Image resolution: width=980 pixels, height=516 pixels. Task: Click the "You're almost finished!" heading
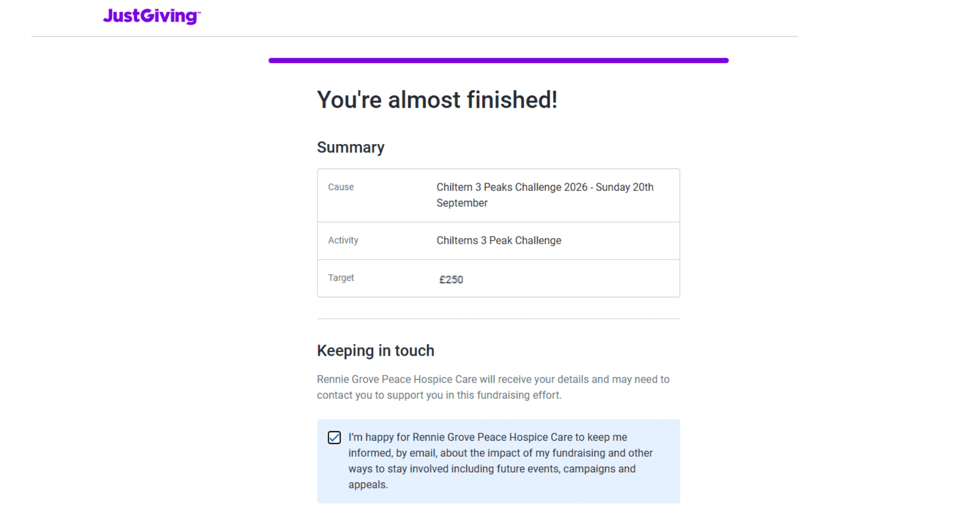pyautogui.click(x=437, y=100)
